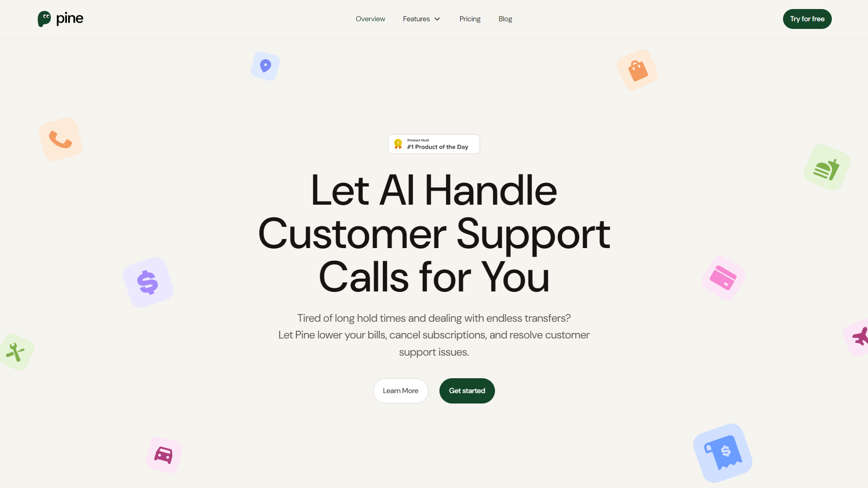This screenshot has width=868, height=488.
Task: Click the dollar sign icon
Action: 147,282
